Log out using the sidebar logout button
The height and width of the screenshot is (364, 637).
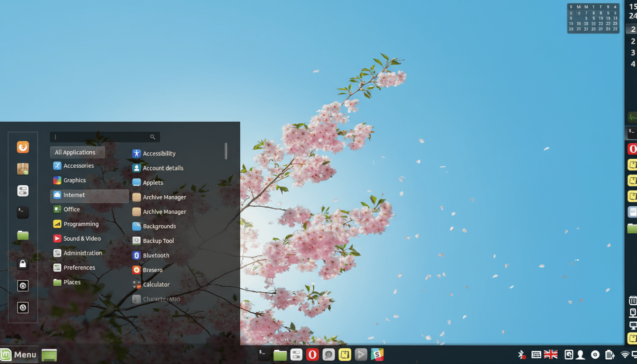click(23, 285)
